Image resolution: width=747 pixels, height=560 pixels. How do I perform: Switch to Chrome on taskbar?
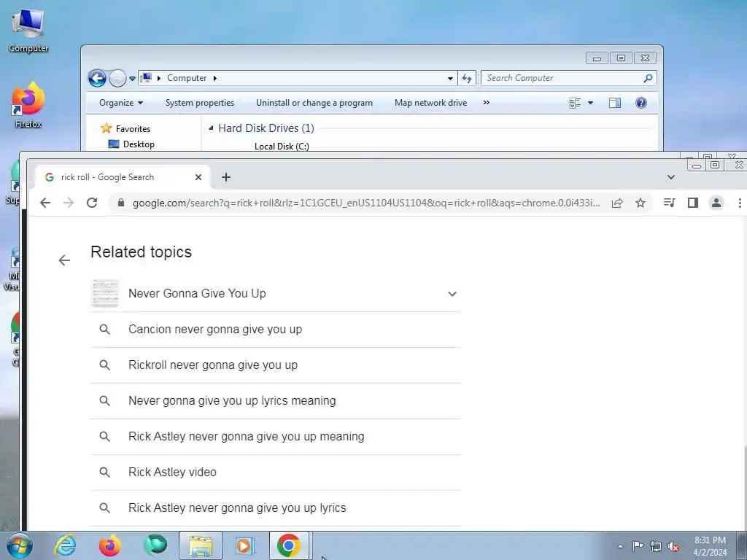pos(289,545)
